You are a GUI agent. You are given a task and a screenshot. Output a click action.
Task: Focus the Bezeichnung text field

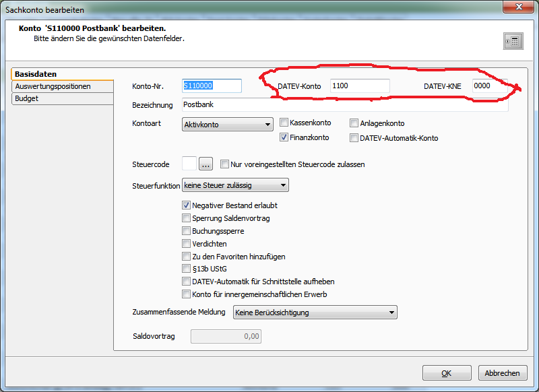pos(344,105)
